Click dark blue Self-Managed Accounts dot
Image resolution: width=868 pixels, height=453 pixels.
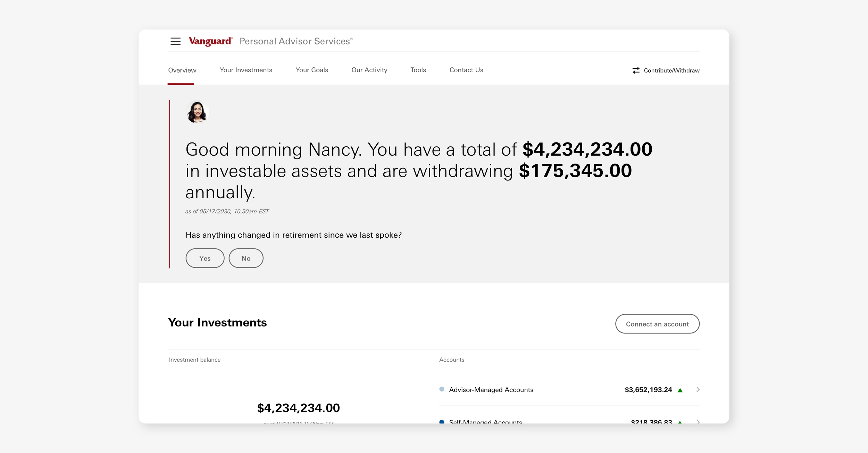click(x=442, y=422)
